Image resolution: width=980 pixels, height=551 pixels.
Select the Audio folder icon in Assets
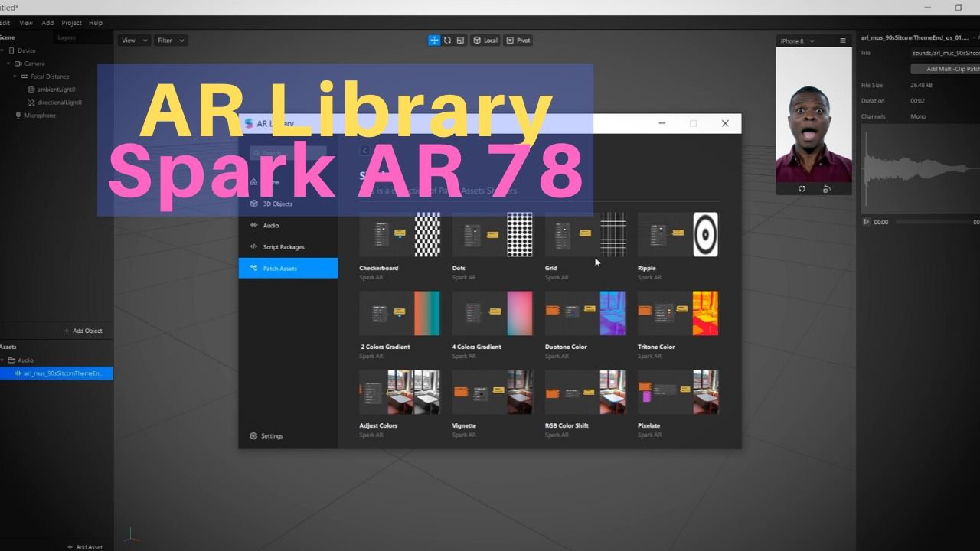tap(11, 360)
